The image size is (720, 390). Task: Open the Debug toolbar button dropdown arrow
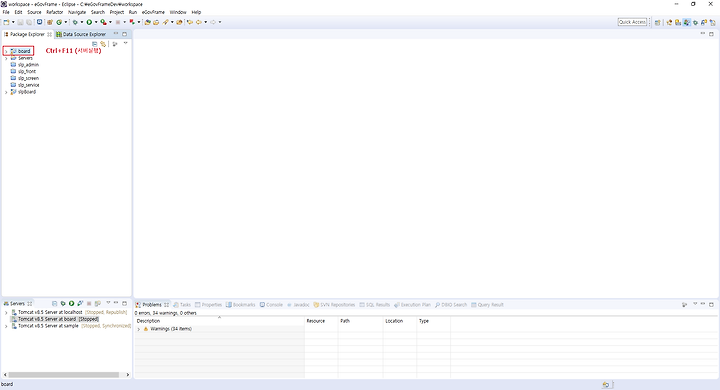pyautogui.click(x=82, y=22)
